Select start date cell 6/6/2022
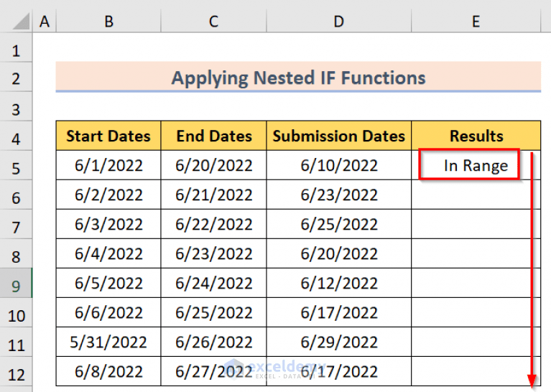 pos(108,313)
